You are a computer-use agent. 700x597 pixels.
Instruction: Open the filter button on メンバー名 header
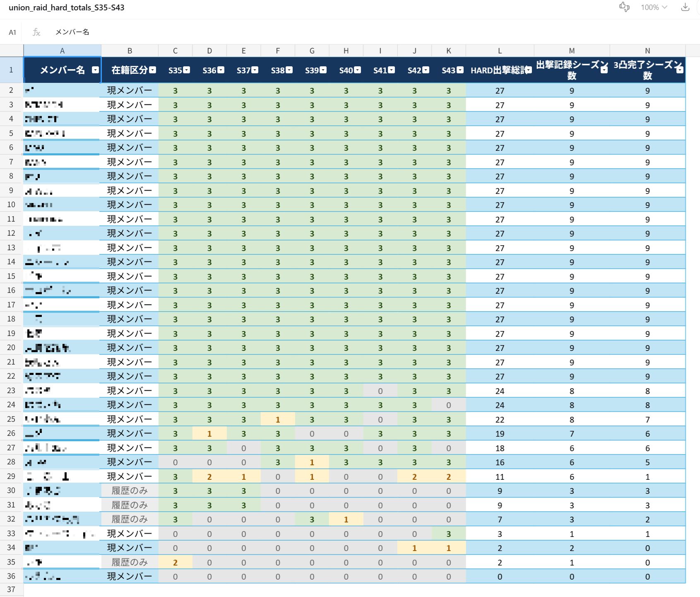(x=95, y=70)
